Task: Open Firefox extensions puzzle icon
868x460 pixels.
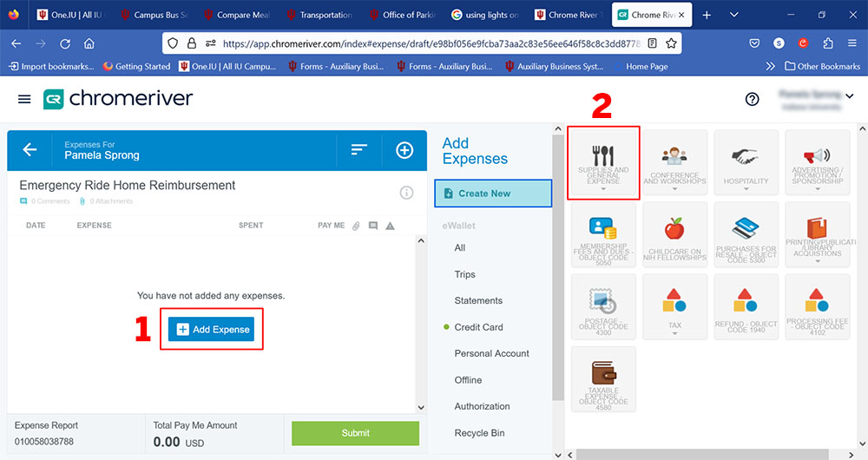Action: (827, 43)
